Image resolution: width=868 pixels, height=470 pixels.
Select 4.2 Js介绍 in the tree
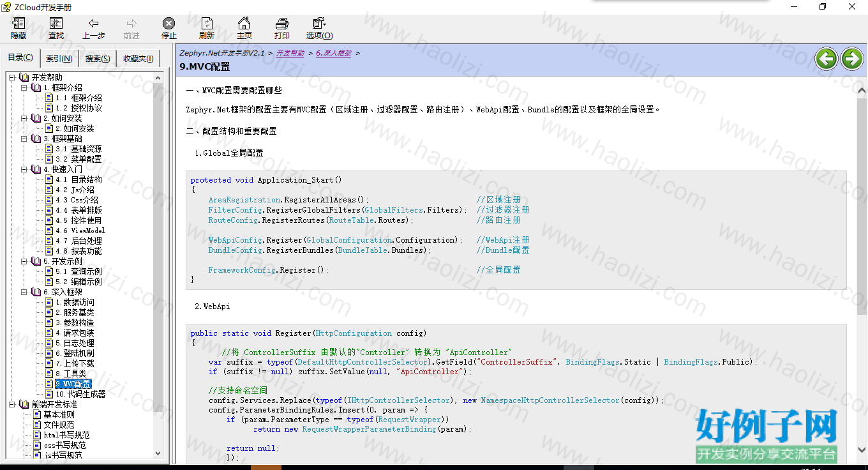click(x=75, y=190)
